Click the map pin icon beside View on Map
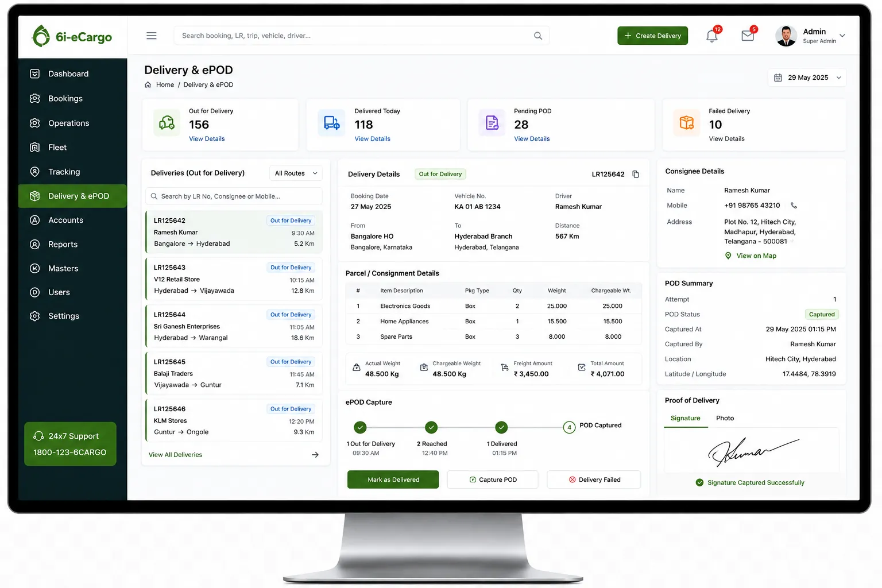The image size is (882, 588). click(728, 256)
